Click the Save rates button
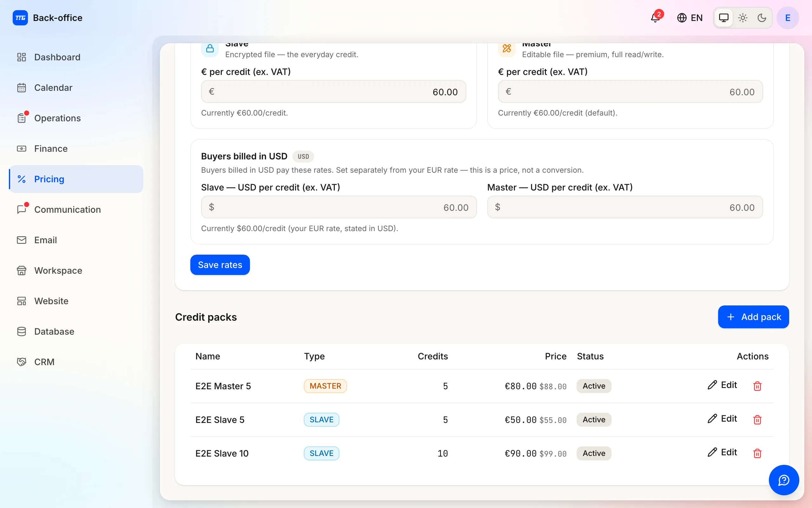Viewport: 812px width, 508px height. pyautogui.click(x=220, y=265)
